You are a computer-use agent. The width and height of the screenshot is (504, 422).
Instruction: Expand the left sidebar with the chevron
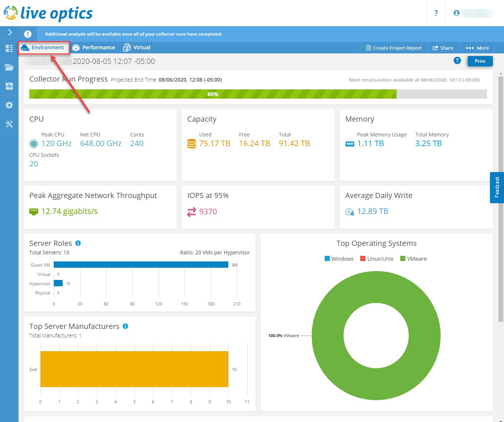(10, 33)
